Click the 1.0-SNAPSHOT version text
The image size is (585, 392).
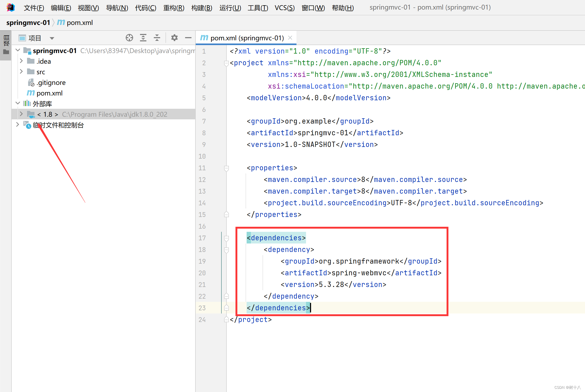click(310, 145)
